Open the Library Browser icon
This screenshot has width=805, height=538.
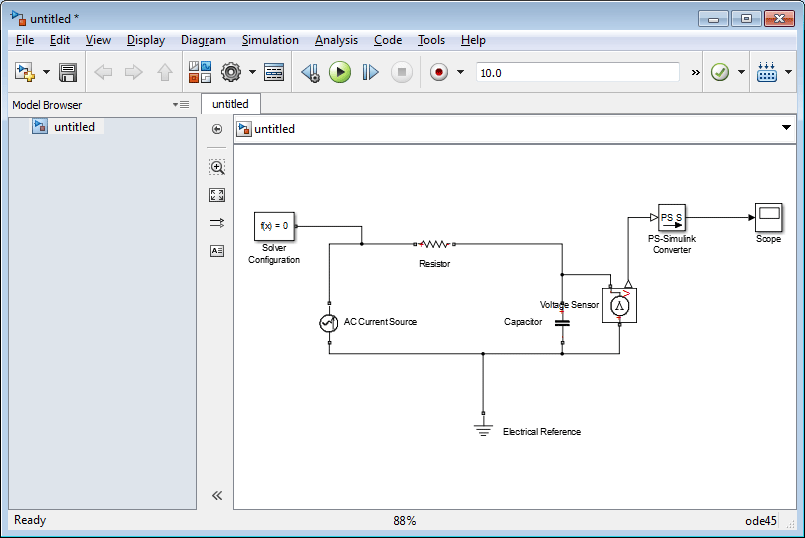[200, 72]
